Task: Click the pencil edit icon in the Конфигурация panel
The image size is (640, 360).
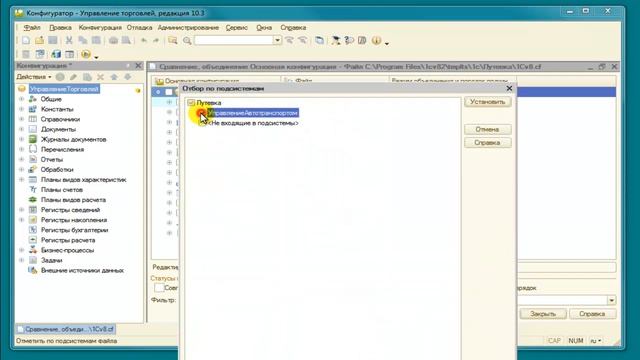Action: click(x=73, y=77)
